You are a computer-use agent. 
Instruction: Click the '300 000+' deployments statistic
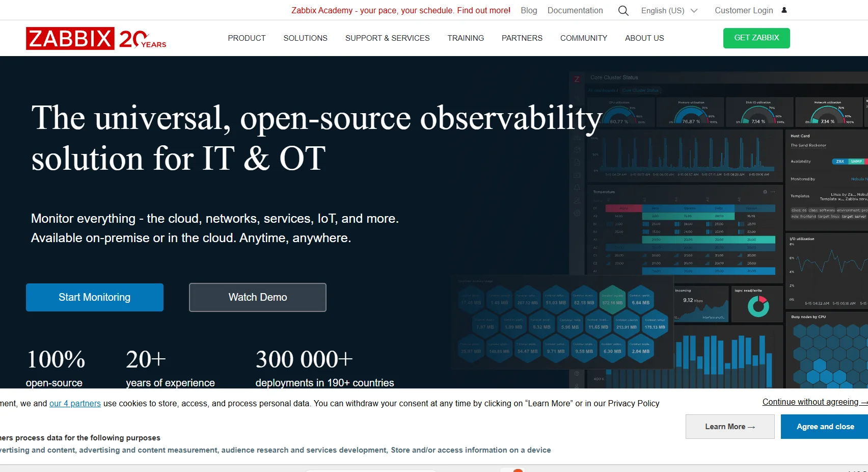(x=304, y=359)
